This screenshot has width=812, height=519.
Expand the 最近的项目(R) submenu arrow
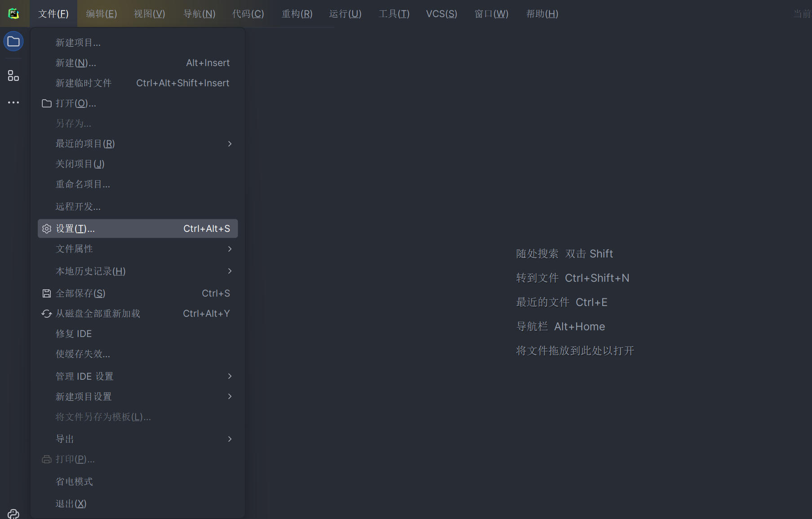pos(230,144)
